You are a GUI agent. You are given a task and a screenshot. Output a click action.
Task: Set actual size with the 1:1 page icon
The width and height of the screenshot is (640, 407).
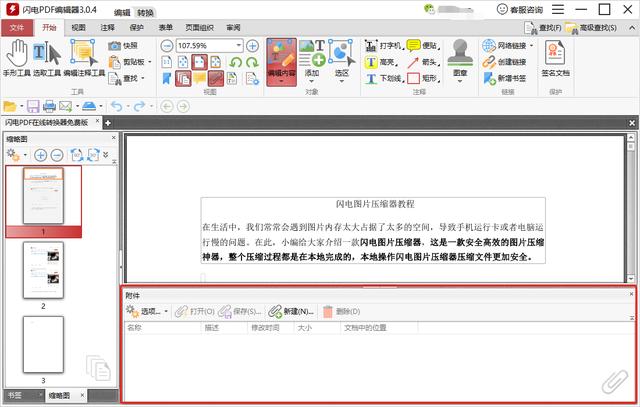167,62
